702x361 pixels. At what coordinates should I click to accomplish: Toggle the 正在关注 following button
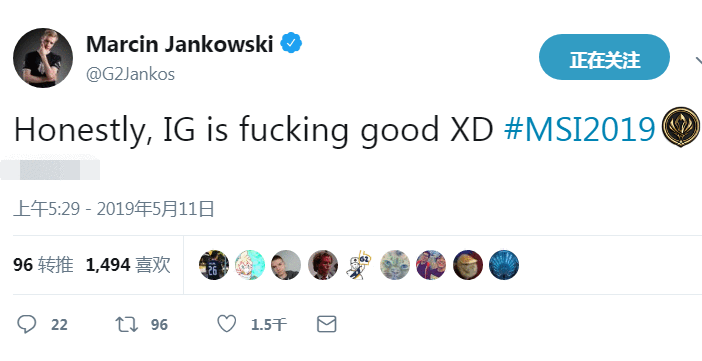[604, 57]
